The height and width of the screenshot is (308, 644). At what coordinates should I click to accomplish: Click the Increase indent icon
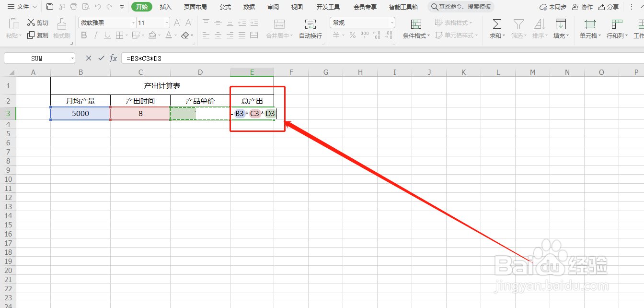(254, 23)
